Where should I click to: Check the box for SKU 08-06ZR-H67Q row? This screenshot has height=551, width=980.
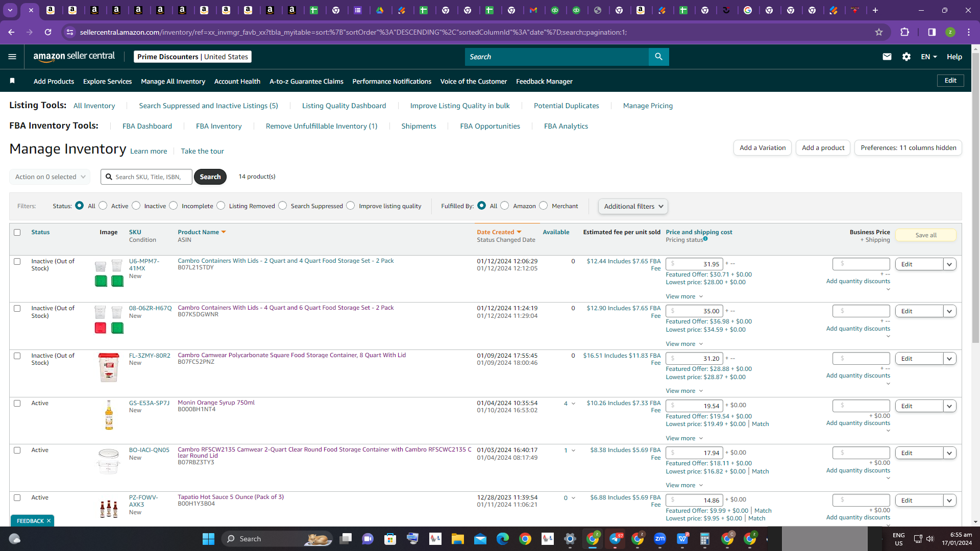17,309
